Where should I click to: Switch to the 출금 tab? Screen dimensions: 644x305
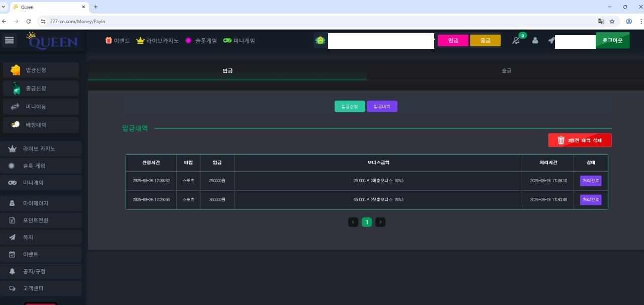coord(506,71)
